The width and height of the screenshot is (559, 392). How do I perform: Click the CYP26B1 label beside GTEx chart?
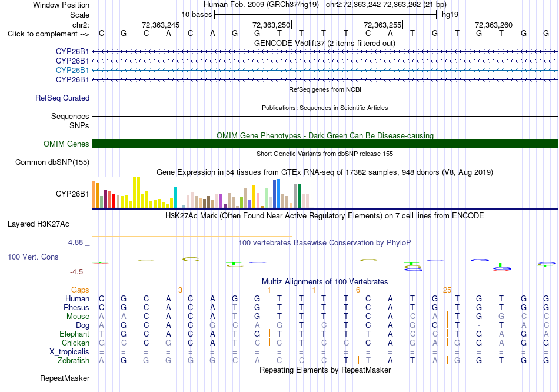coord(72,194)
